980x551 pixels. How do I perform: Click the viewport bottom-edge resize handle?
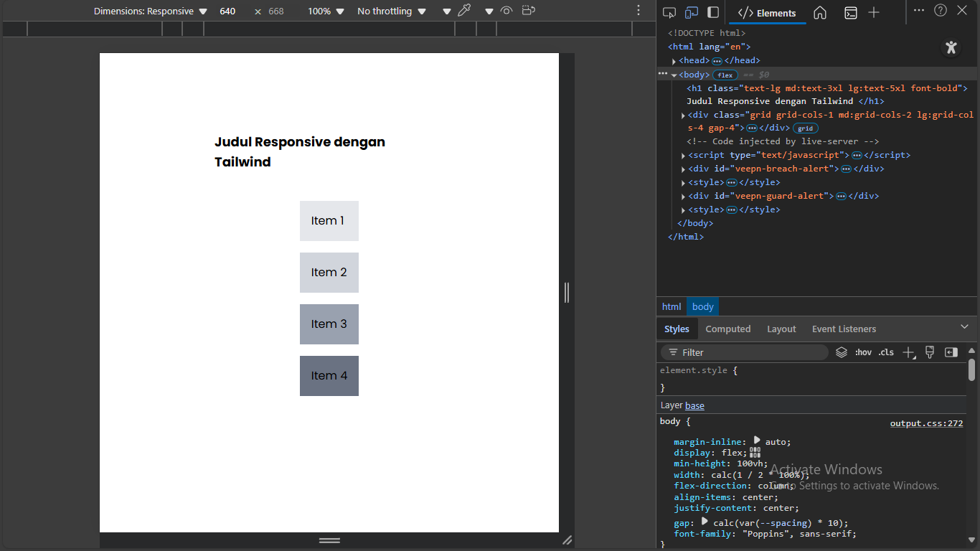pyautogui.click(x=329, y=540)
